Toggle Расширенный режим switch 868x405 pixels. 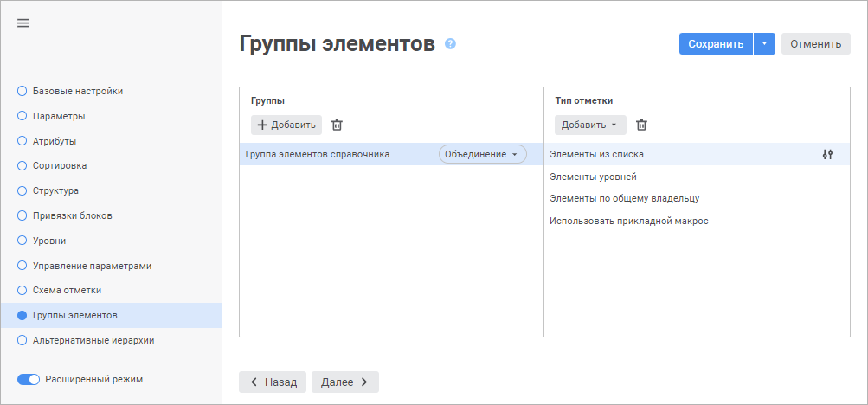click(x=29, y=379)
